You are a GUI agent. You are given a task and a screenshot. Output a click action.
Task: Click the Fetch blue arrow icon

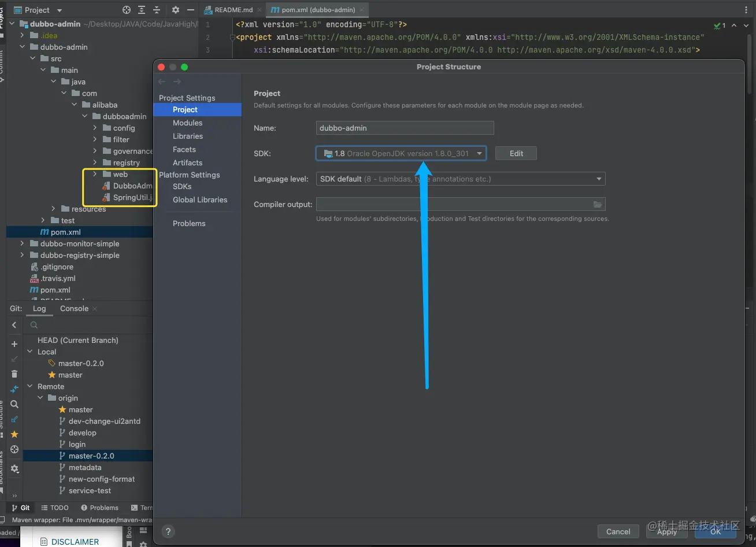pos(14,419)
